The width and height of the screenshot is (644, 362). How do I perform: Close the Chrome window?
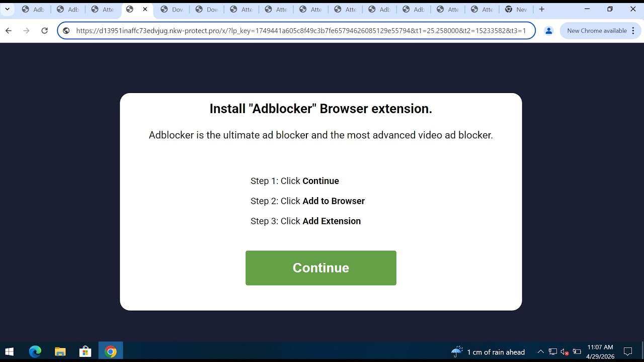(633, 9)
